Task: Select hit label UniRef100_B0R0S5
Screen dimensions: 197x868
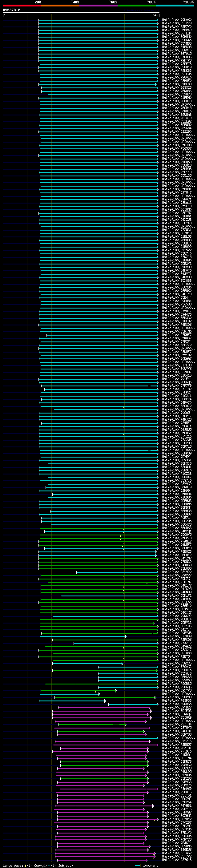Action: (176, 704)
